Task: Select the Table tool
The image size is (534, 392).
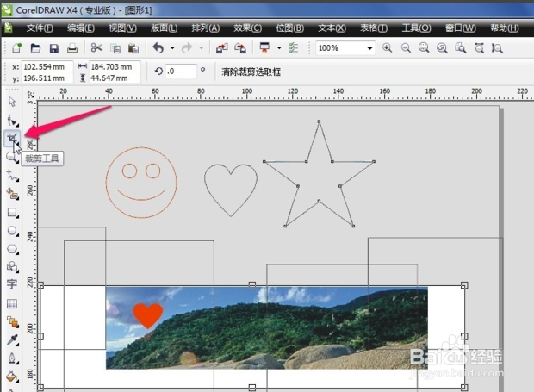Action: 12,303
